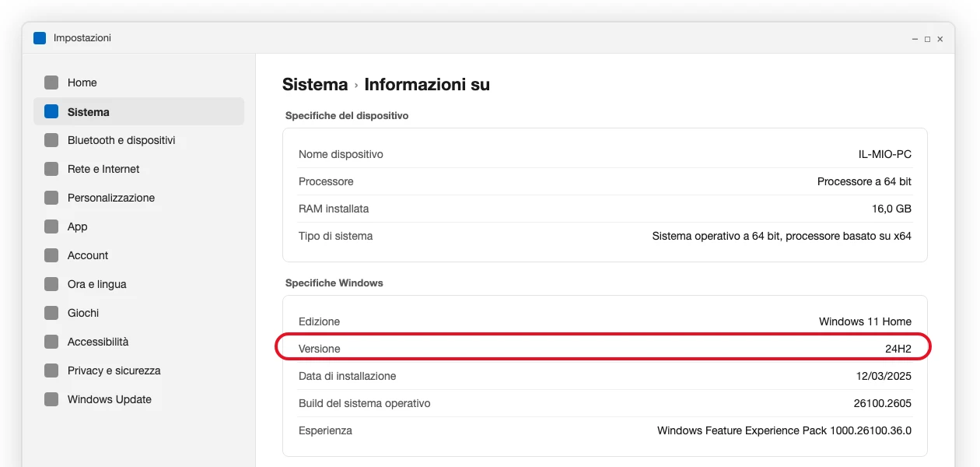Click the Processore a 64 bit value
Viewport: 980px width, 467px height.
click(x=864, y=181)
